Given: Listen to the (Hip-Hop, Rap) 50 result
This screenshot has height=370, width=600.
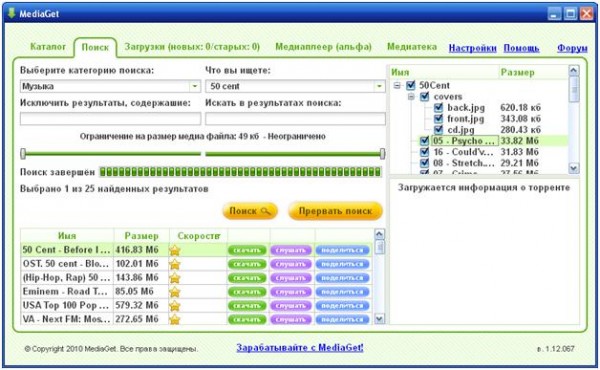Looking at the screenshot, I should tap(291, 278).
